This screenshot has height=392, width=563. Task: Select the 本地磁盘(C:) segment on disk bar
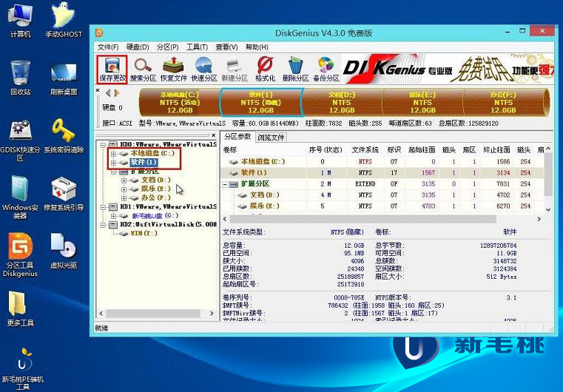click(x=180, y=103)
